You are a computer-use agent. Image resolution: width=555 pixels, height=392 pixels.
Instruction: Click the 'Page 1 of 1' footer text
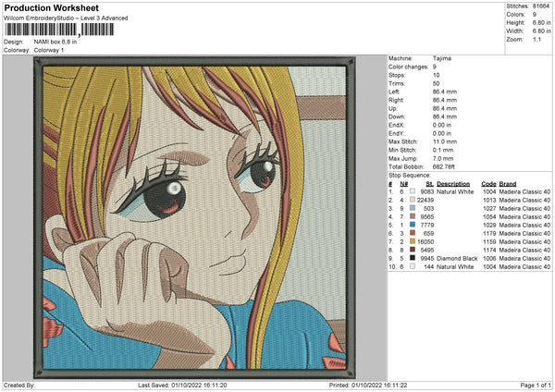536,385
